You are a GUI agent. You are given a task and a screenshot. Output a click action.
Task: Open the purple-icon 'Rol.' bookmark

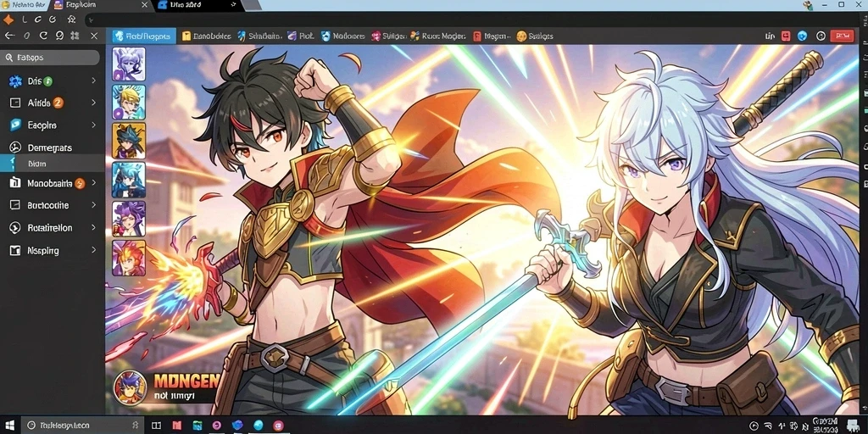[301, 36]
